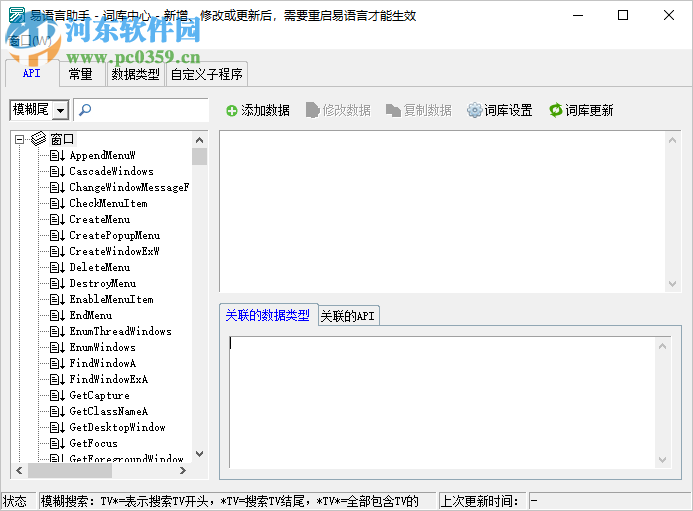Click the document icon beside EndMenu

[x=57, y=316]
